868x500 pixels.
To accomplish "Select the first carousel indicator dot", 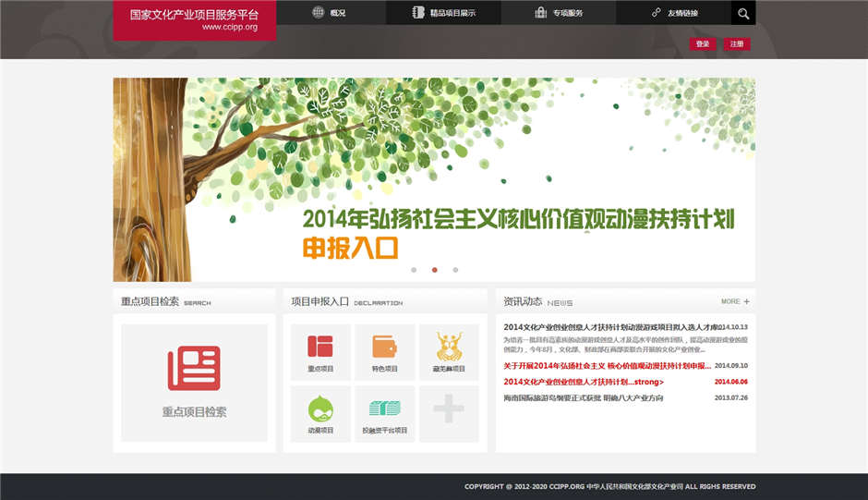I will pyautogui.click(x=414, y=270).
